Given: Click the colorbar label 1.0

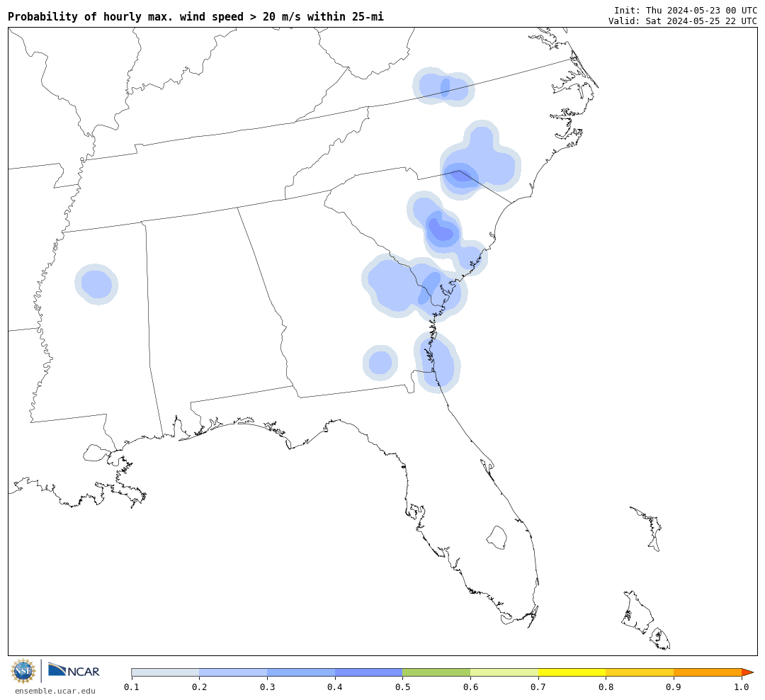Looking at the screenshot, I should point(742,687).
